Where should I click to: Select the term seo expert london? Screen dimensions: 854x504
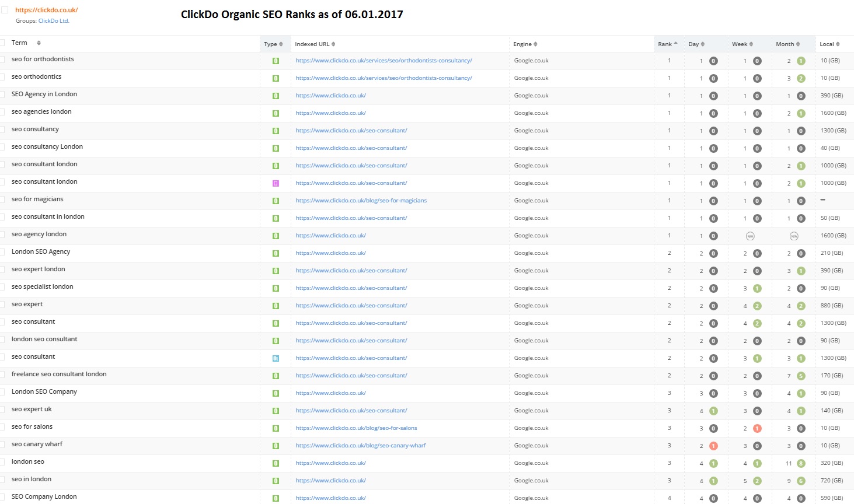coord(39,269)
